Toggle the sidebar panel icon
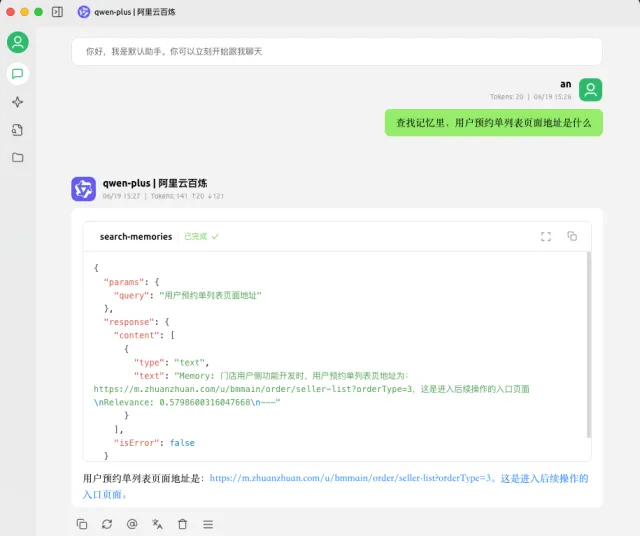Viewport: 640px width, 536px height. tap(58, 12)
